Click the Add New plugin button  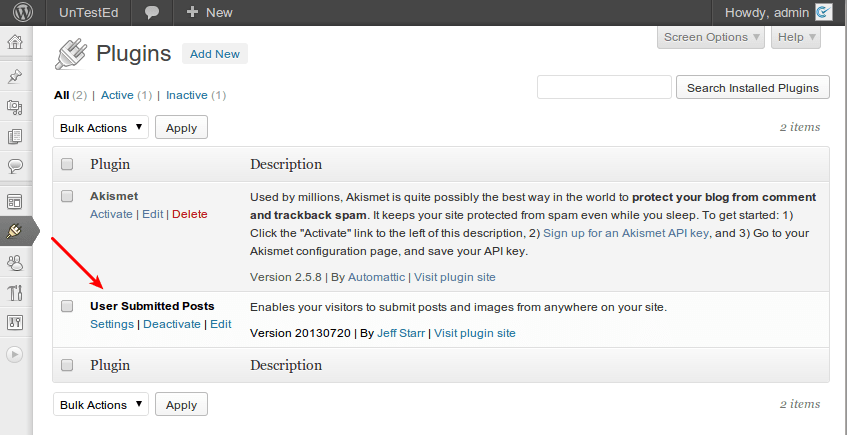215,54
